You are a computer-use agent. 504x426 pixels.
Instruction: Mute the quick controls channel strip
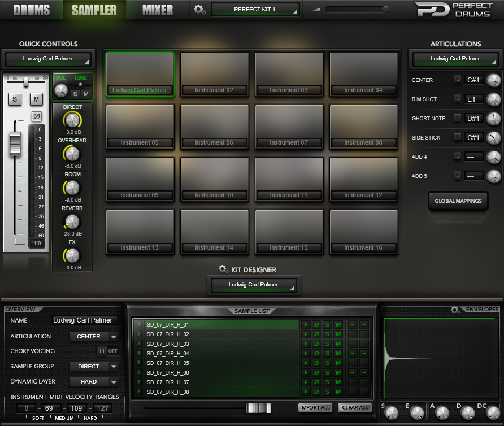36,99
